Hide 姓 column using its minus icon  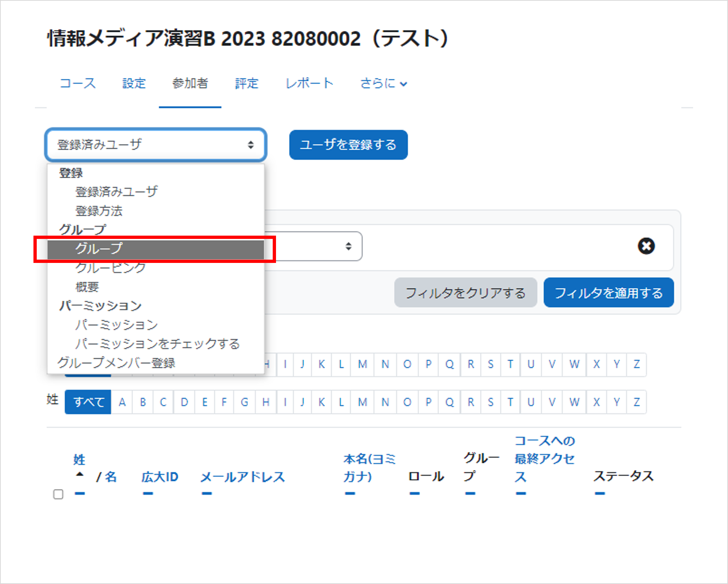[80, 493]
